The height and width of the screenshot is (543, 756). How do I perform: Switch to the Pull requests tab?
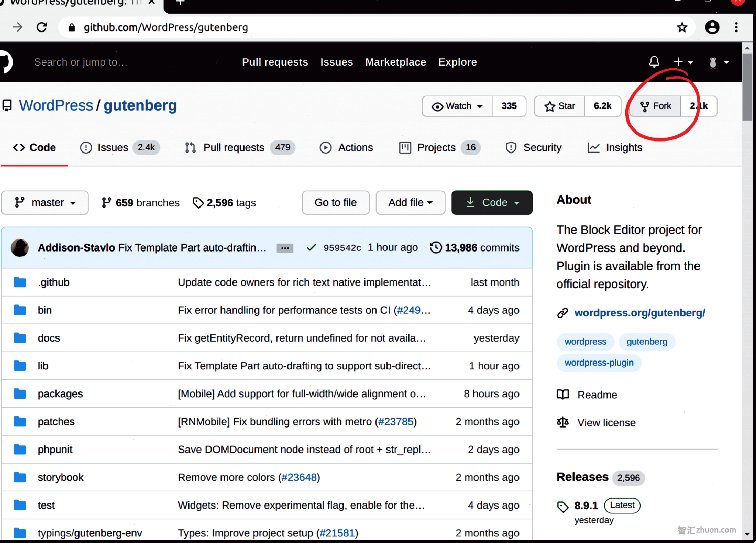pyautogui.click(x=240, y=148)
